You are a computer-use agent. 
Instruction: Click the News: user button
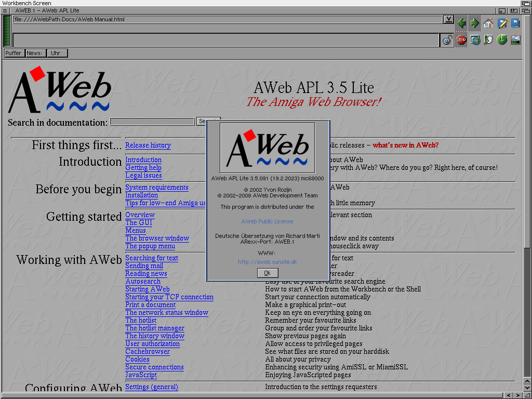point(35,54)
